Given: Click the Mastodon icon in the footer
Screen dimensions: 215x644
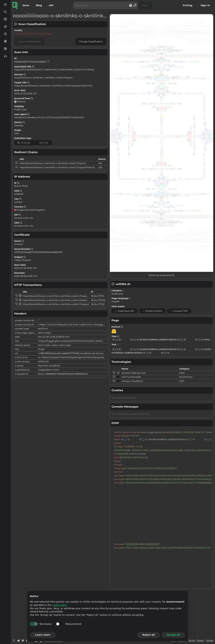Looking at the screenshot, I should 23,640.
